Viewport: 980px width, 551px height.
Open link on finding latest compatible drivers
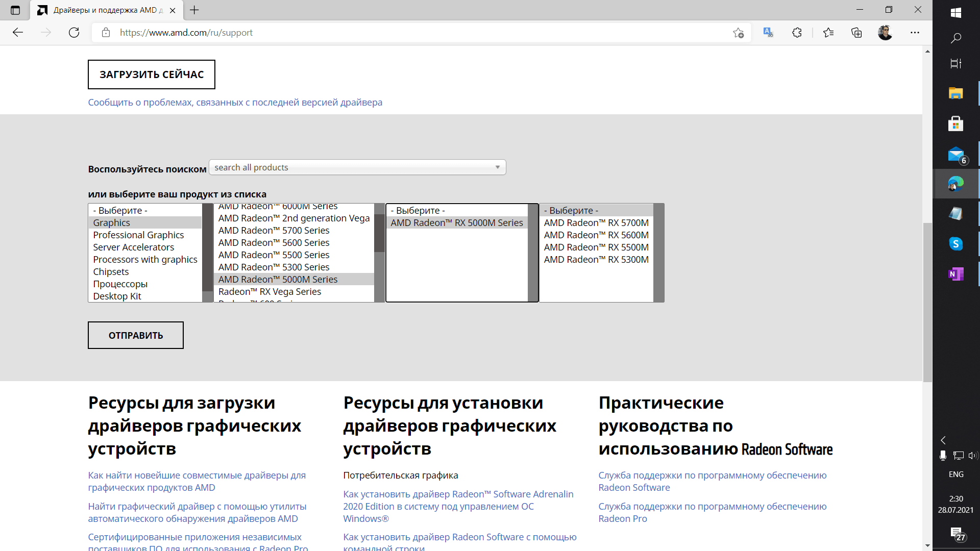pos(197,481)
